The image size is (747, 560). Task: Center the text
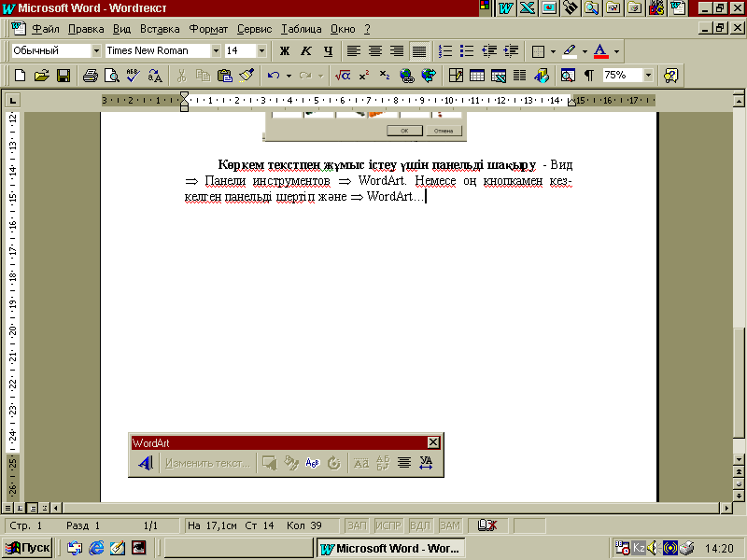[375, 50]
